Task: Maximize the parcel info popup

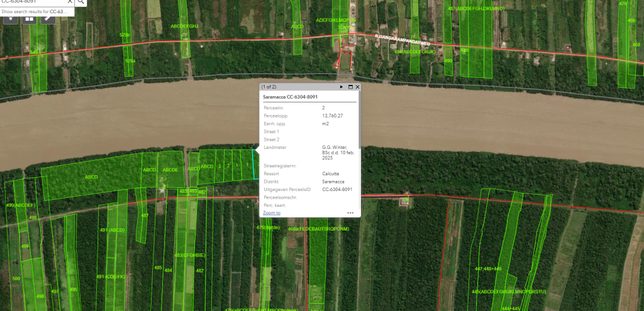Action: pyautogui.click(x=350, y=87)
